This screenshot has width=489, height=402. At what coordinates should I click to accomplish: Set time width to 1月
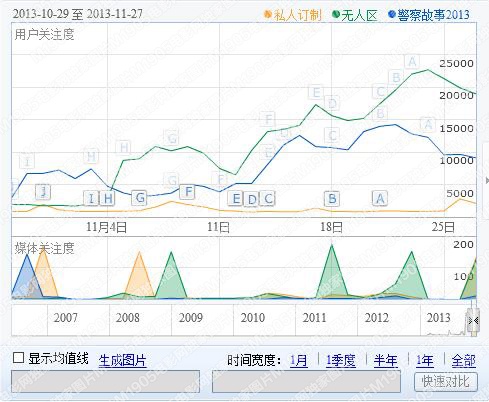pos(299,360)
